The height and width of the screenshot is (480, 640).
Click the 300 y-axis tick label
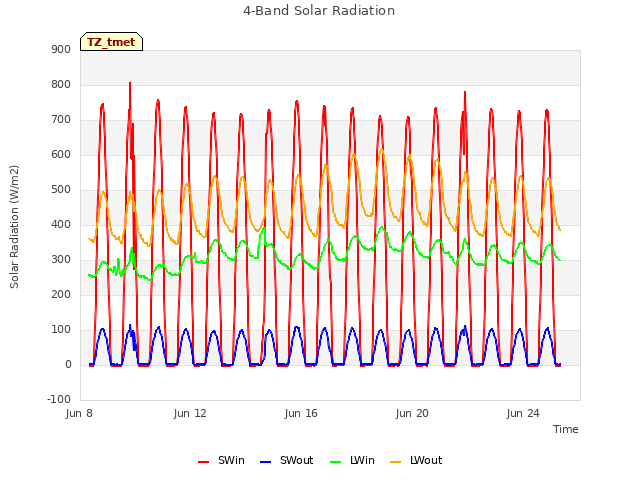pos(61,260)
